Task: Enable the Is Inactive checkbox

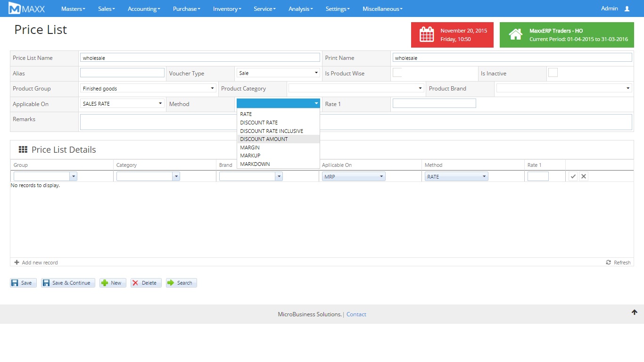Action: click(x=553, y=73)
